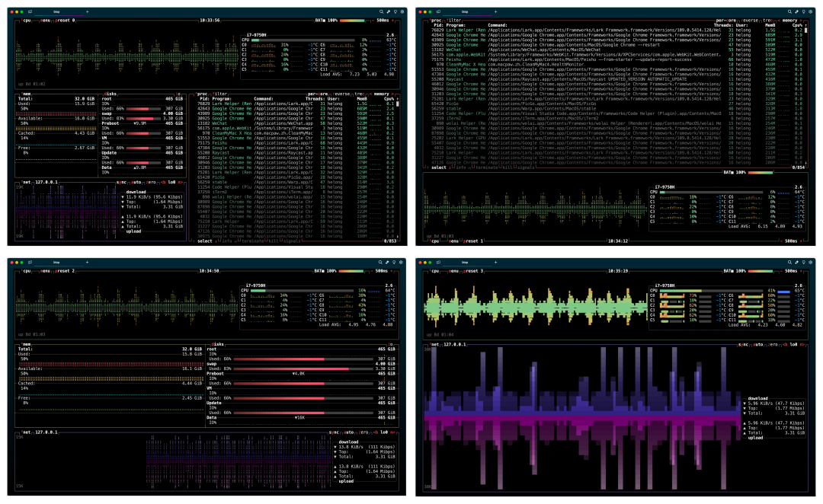Toggle tree view in top-left proc panel
823x504 pixels.
pyautogui.click(x=360, y=94)
